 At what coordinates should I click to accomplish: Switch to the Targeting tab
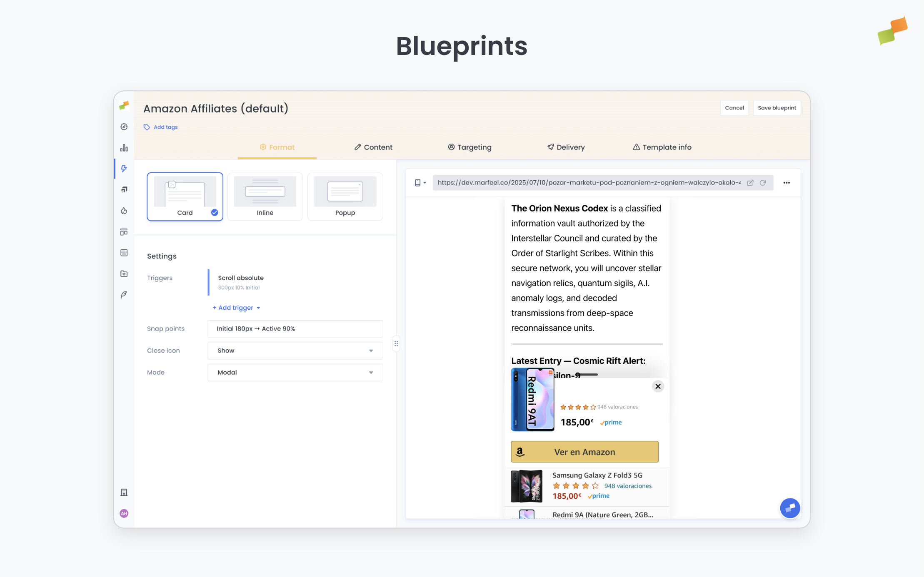tap(469, 147)
